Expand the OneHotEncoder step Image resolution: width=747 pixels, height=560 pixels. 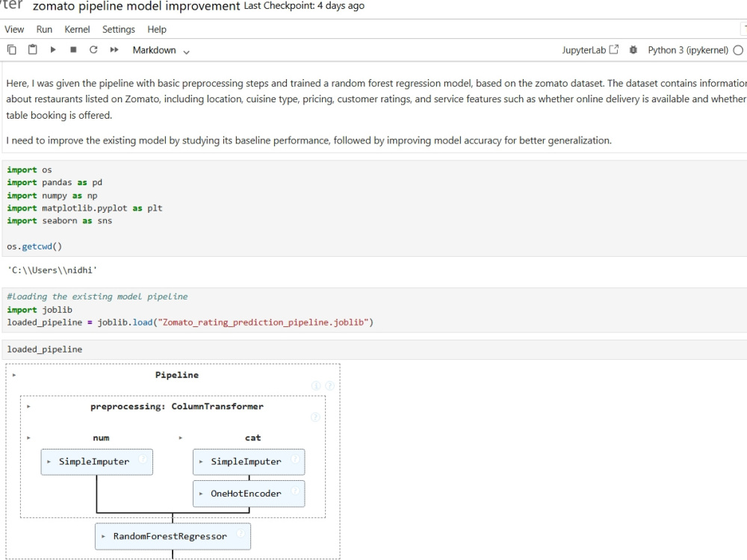coord(200,494)
